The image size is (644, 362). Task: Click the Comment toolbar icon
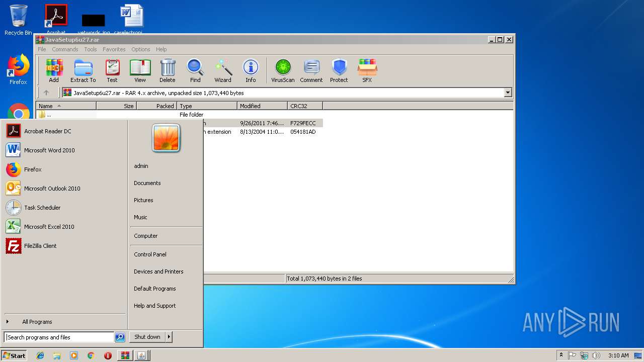tap(311, 71)
